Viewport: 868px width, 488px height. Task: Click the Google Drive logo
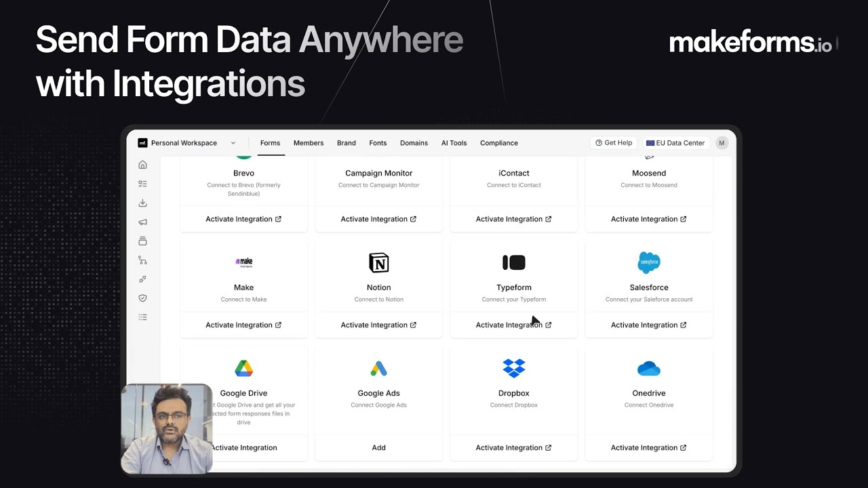coord(243,369)
